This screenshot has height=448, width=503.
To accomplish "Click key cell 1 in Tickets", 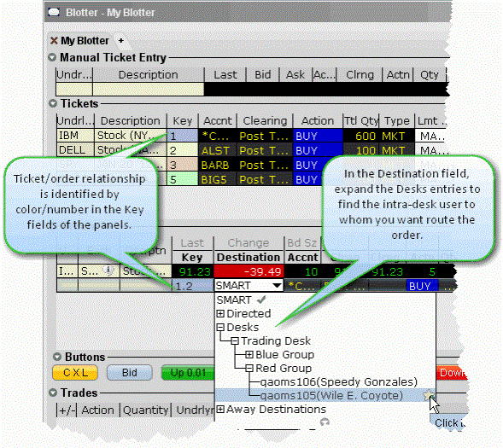I will [182, 136].
